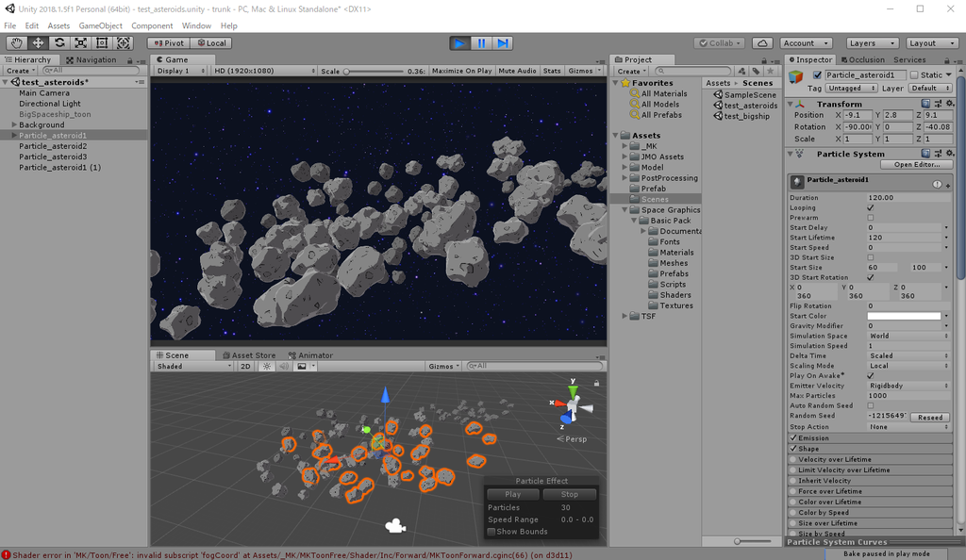Open the Display 1 dropdown
This screenshot has width=966, height=560.
coord(179,71)
